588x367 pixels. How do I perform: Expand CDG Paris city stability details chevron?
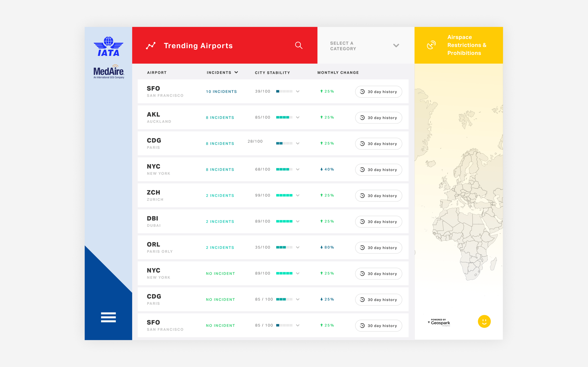coord(298,143)
